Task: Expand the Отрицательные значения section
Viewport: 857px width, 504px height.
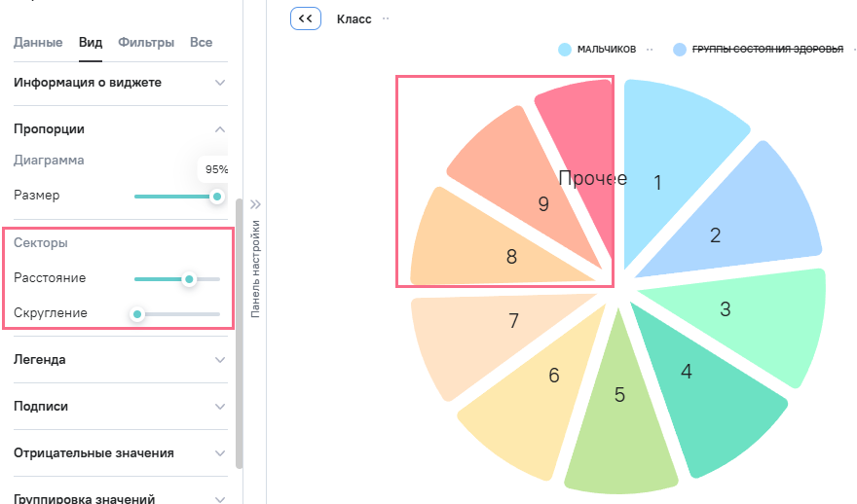Action: point(220,453)
